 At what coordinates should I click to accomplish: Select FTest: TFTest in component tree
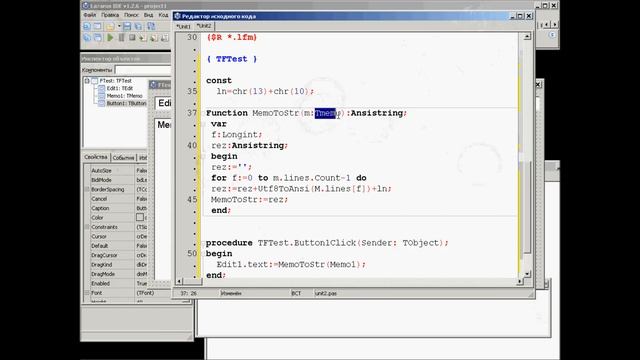coord(116,81)
